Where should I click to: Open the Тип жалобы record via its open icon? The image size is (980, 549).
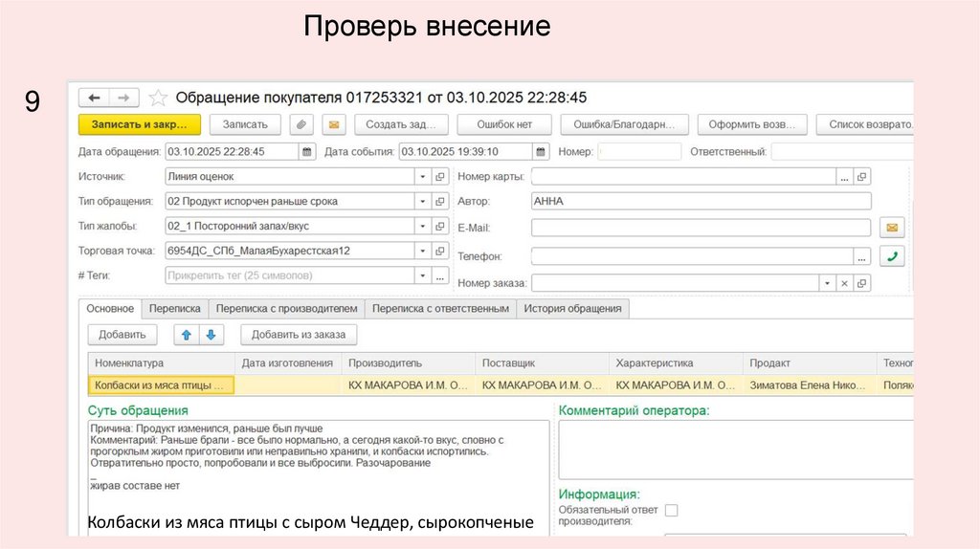pos(440,226)
